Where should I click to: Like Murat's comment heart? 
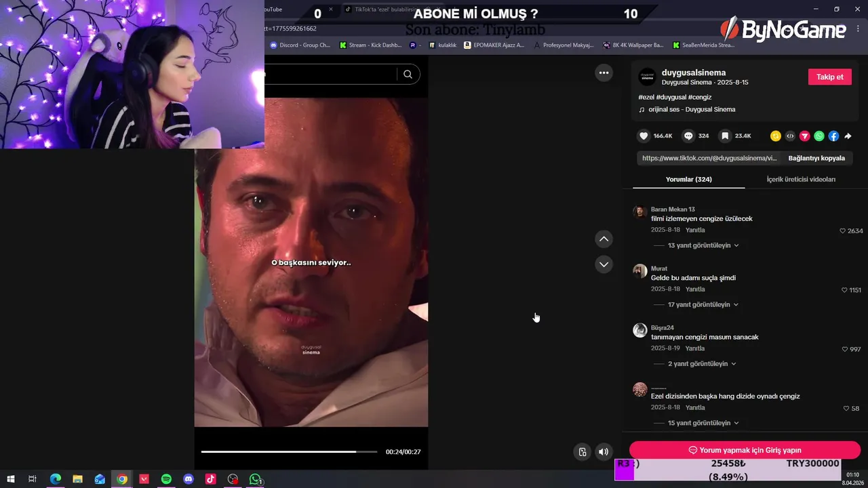[x=844, y=290]
